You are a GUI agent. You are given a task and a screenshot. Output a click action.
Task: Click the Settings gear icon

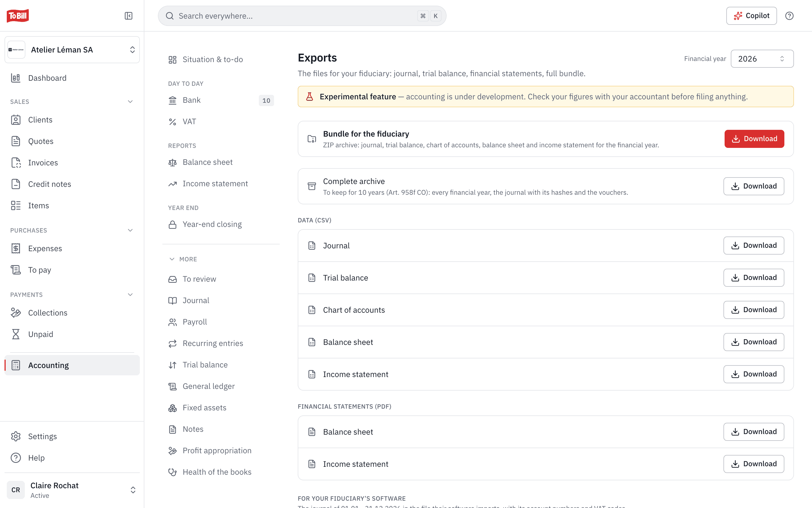pos(16,436)
